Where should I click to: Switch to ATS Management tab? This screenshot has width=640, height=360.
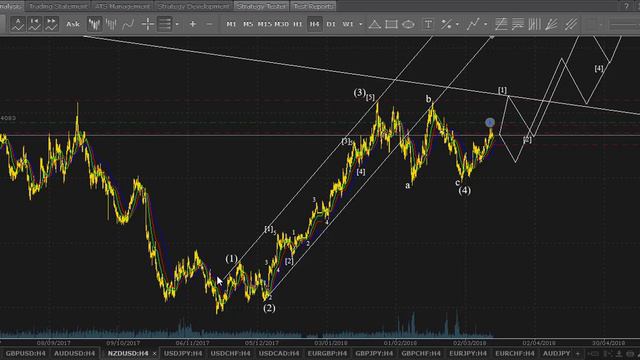[122, 6]
